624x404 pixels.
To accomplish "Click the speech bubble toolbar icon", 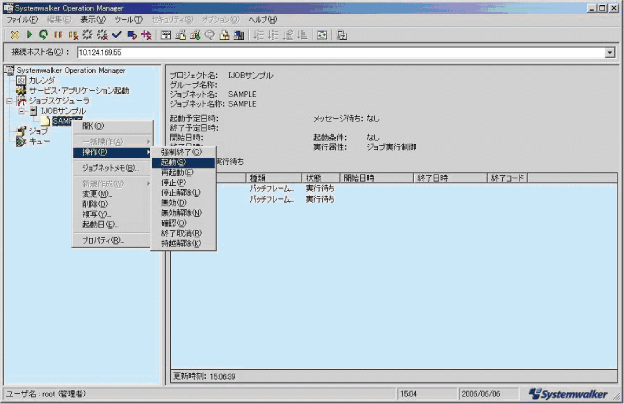I will click(210, 35).
